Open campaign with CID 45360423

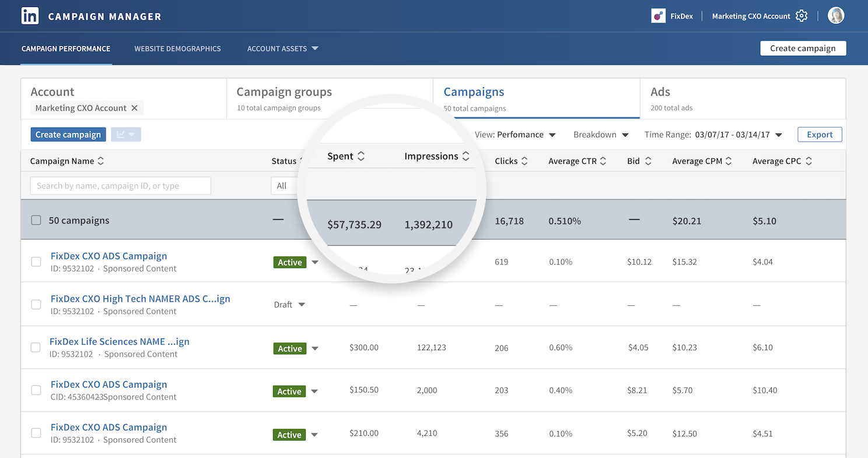click(109, 384)
